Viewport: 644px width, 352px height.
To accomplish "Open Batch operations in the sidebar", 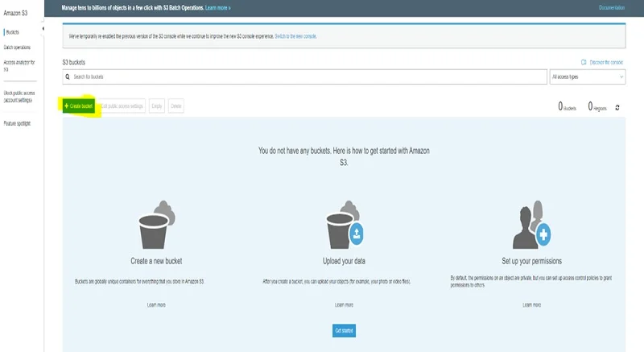I will click(x=17, y=48).
